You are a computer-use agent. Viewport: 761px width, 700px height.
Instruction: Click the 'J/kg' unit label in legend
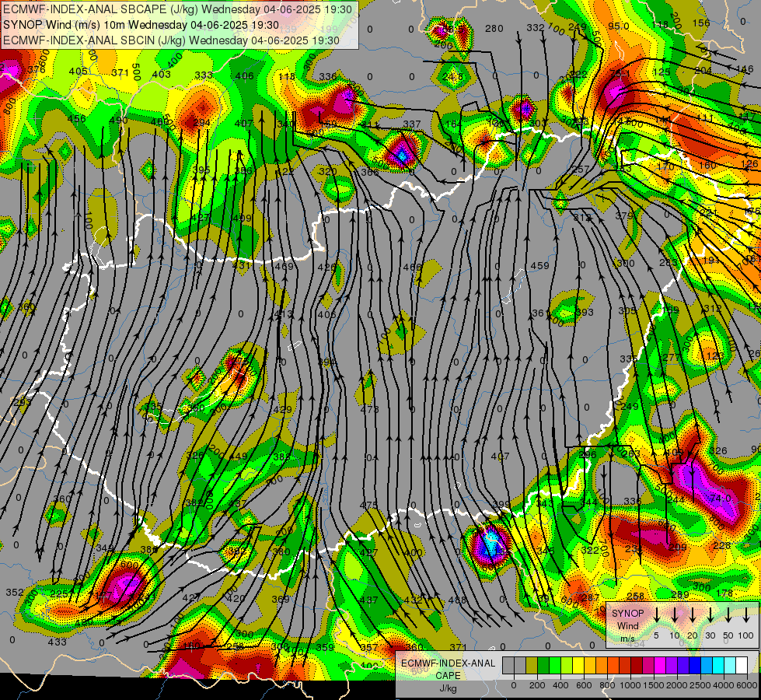tap(448, 688)
